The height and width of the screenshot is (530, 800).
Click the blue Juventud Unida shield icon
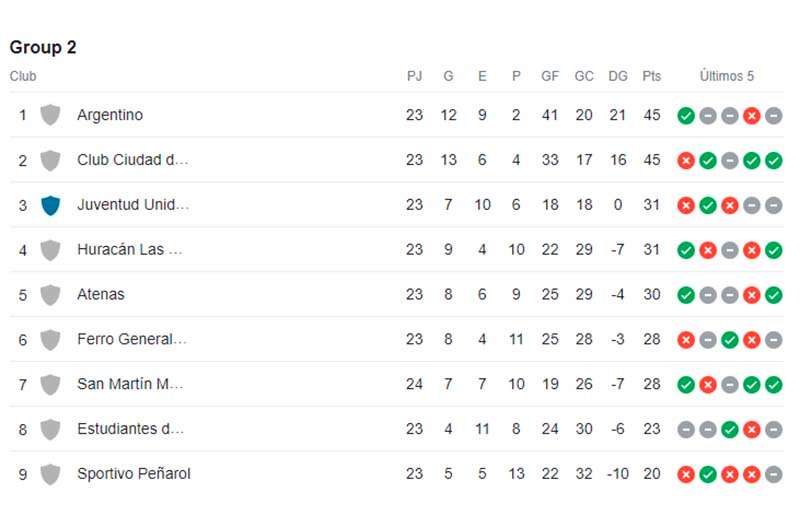pyautogui.click(x=51, y=205)
